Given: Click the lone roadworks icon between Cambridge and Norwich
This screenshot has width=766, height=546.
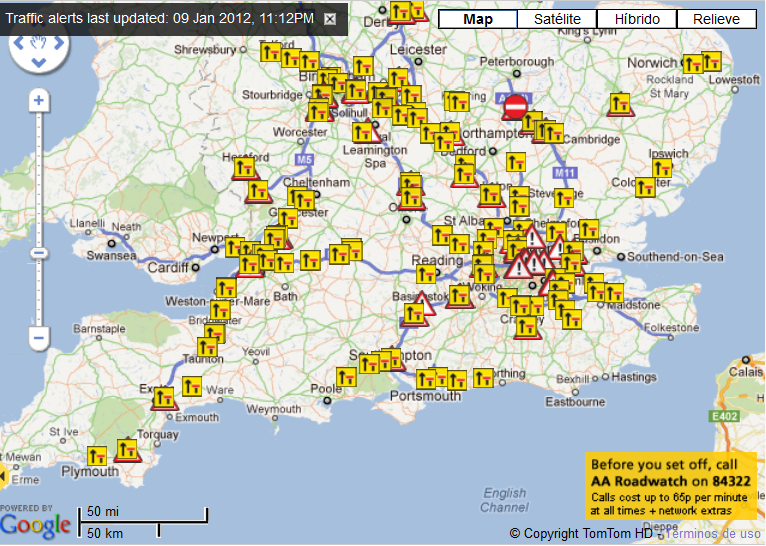Looking at the screenshot, I should pyautogui.click(x=621, y=103).
